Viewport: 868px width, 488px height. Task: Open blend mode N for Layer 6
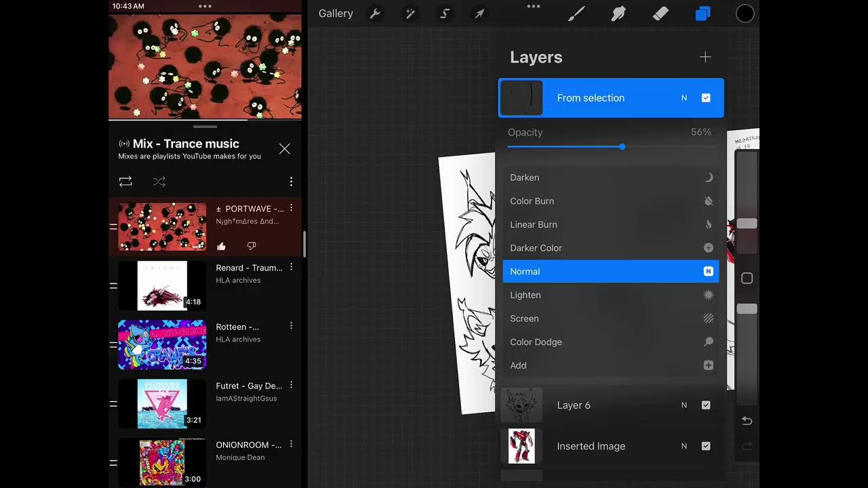click(x=684, y=405)
